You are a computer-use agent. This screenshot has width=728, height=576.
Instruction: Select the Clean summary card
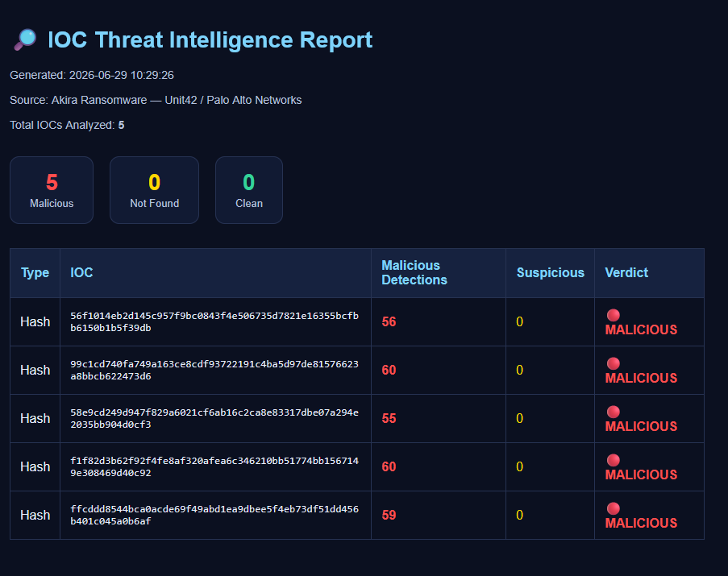[x=249, y=190]
